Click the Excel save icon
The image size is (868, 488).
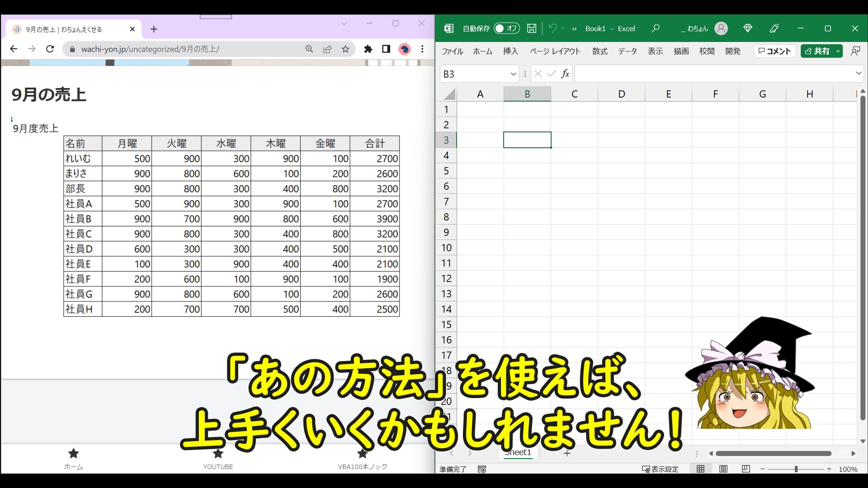coord(532,28)
